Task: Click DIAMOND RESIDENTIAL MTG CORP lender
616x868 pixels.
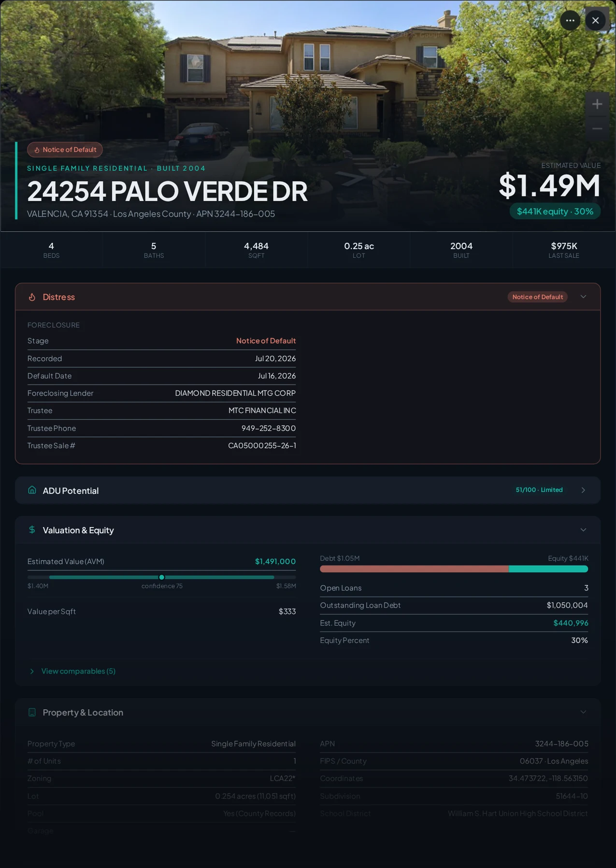Action: pyautogui.click(x=235, y=393)
